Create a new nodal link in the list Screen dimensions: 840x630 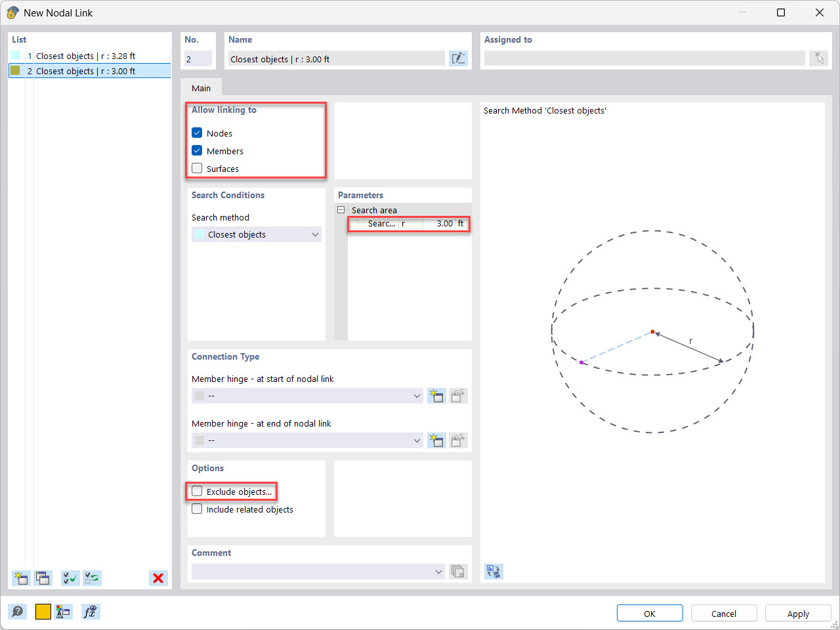click(20, 578)
